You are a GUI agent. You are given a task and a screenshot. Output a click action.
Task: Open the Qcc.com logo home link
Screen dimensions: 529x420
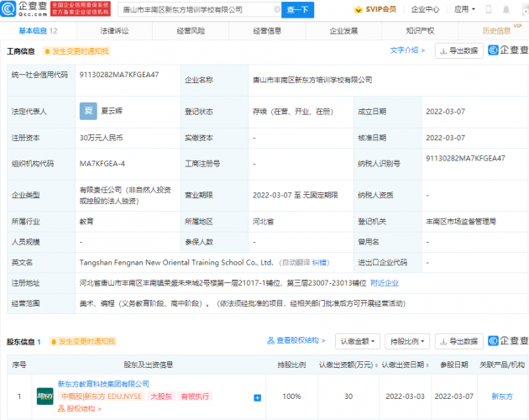coord(24,9)
